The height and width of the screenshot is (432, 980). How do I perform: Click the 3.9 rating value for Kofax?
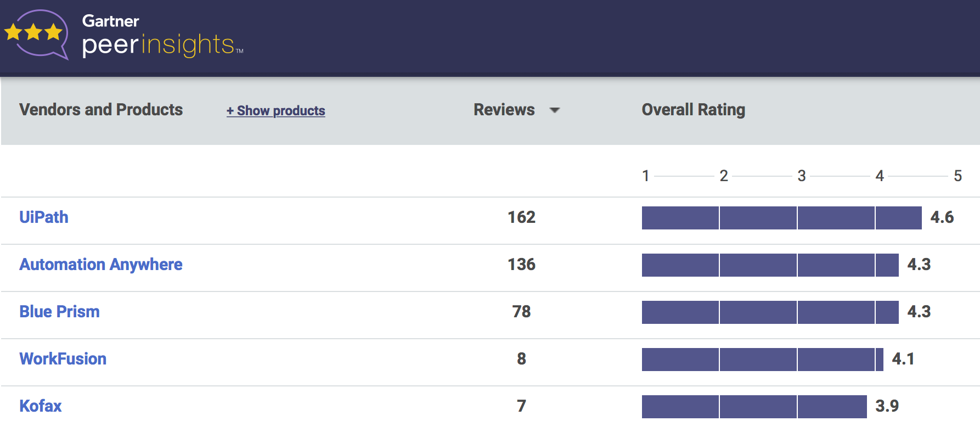pyautogui.click(x=887, y=406)
